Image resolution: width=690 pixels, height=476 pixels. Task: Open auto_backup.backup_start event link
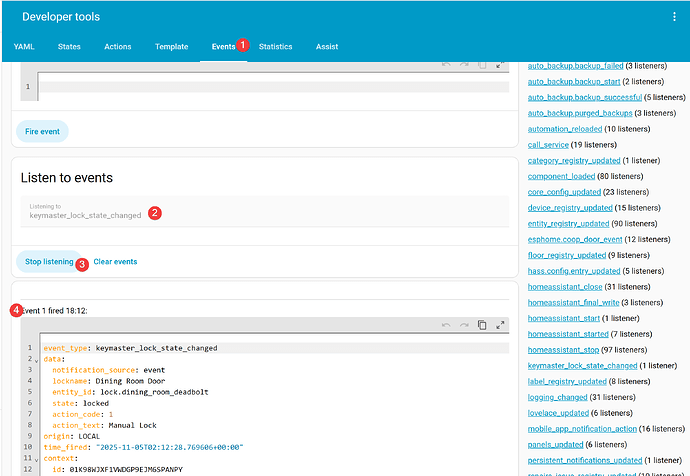[x=574, y=82]
